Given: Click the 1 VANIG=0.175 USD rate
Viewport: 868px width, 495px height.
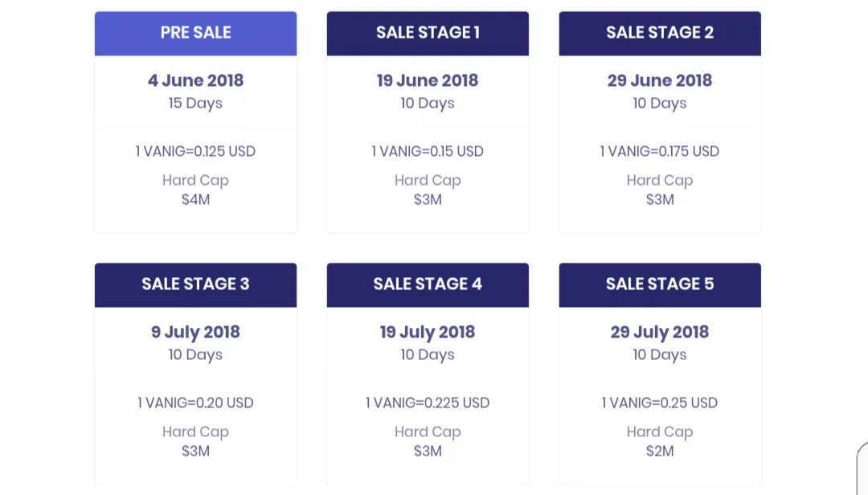Looking at the screenshot, I should coord(660,151).
